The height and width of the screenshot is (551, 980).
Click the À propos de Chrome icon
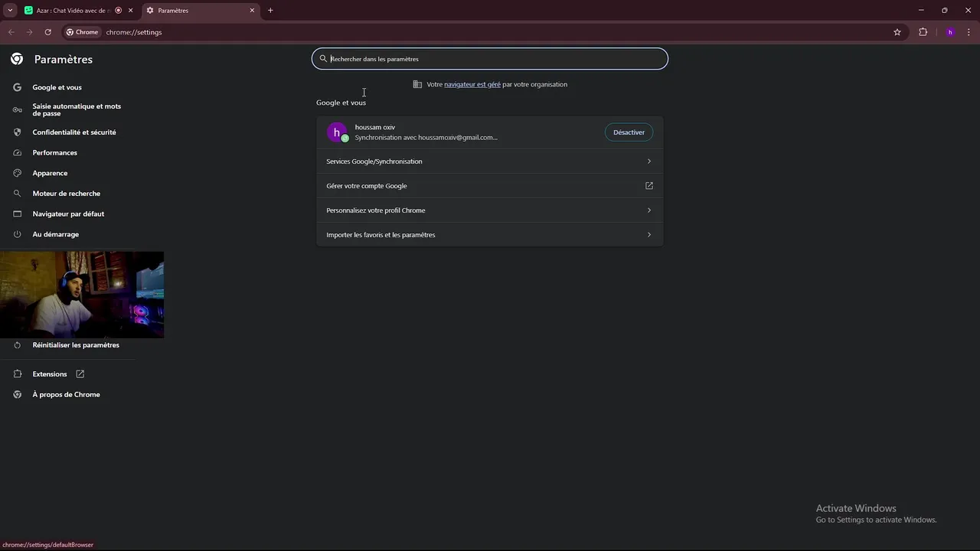pyautogui.click(x=17, y=395)
